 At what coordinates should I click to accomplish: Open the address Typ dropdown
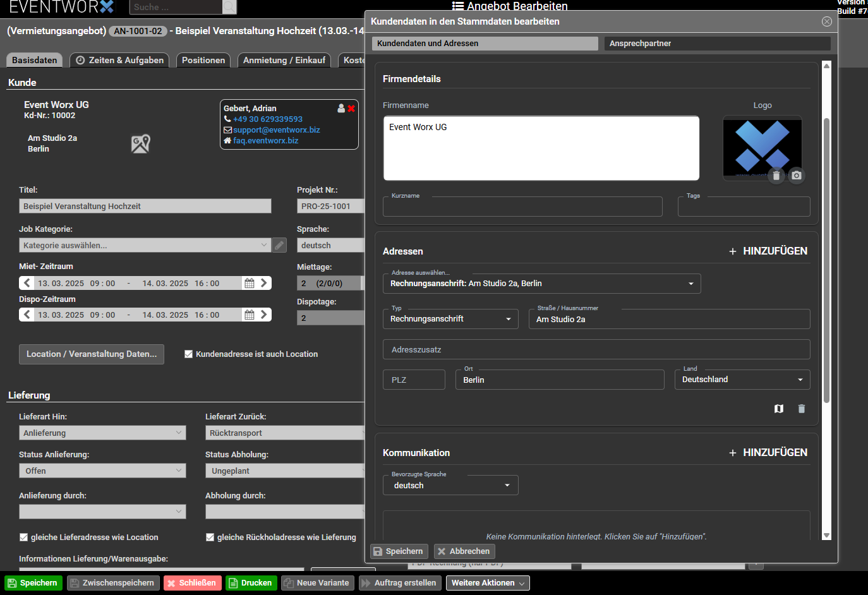coord(450,319)
